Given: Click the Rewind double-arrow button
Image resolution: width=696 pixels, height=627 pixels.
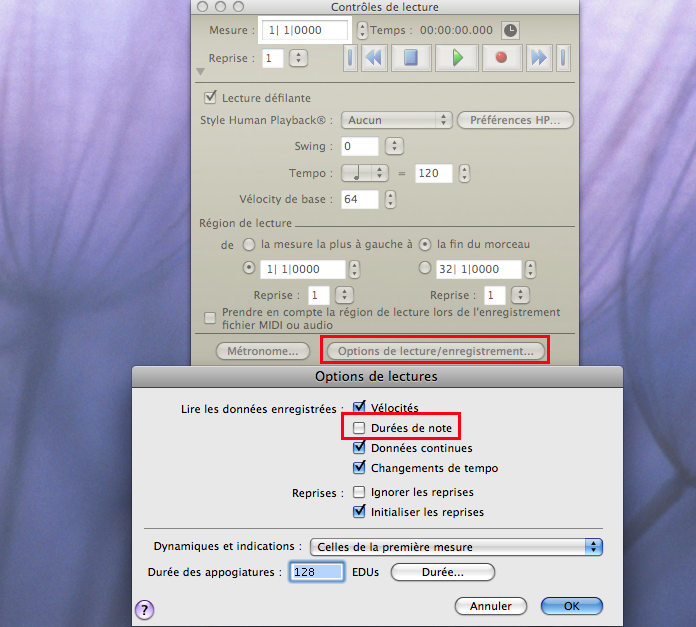Looking at the screenshot, I should (x=374, y=58).
